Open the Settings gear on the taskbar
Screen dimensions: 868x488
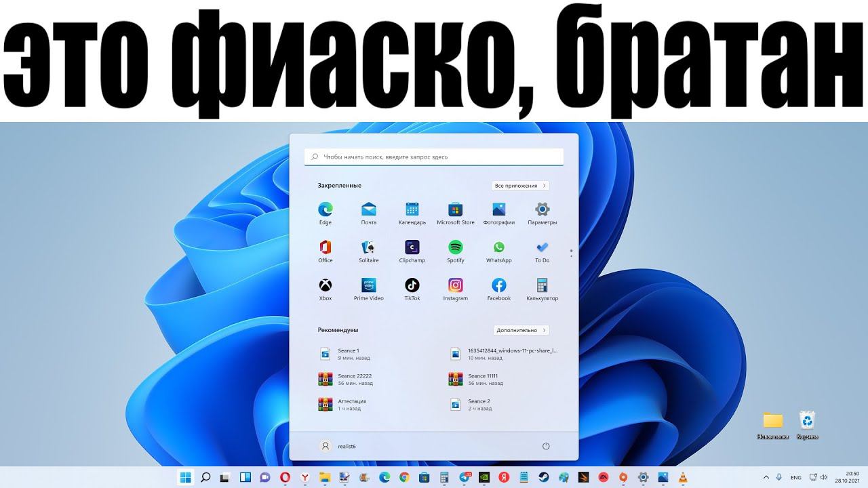coord(644,477)
